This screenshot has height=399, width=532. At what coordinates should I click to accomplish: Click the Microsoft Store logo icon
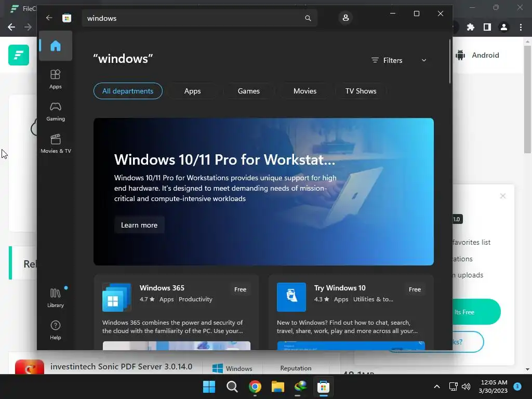click(x=67, y=18)
